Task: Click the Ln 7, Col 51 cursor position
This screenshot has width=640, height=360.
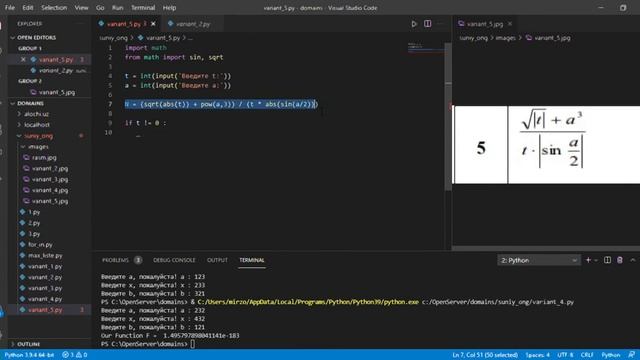Action: (485, 355)
